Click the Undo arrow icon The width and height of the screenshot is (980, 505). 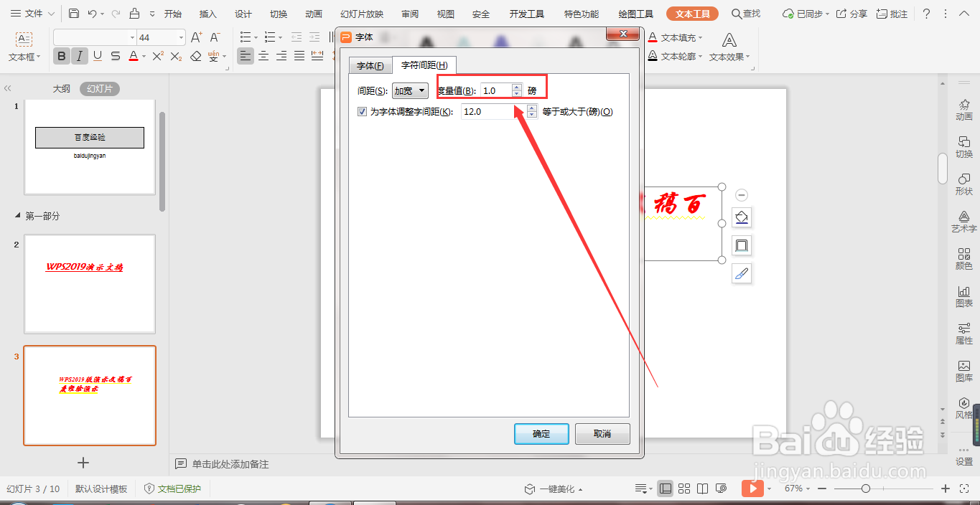[93, 14]
